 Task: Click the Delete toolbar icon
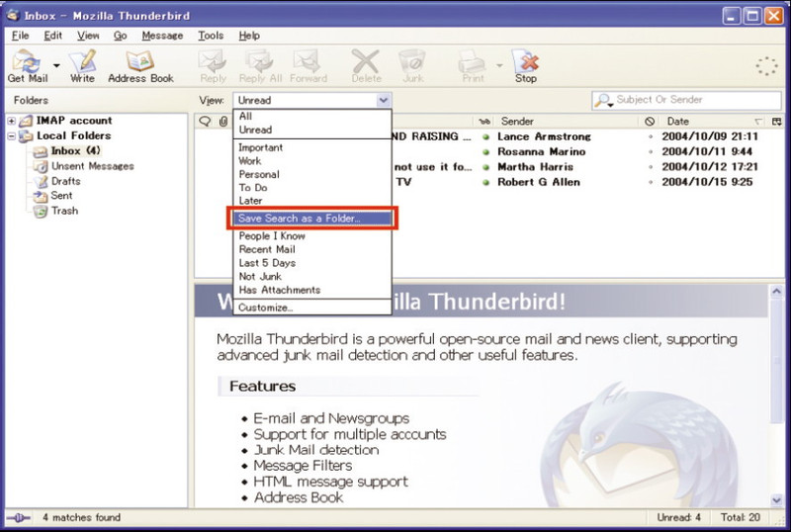pos(366,66)
